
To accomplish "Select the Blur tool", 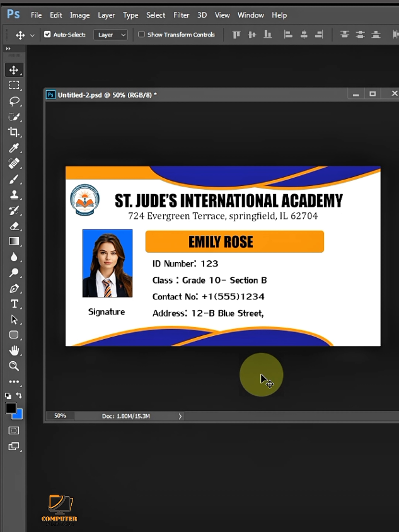I will point(14,257).
